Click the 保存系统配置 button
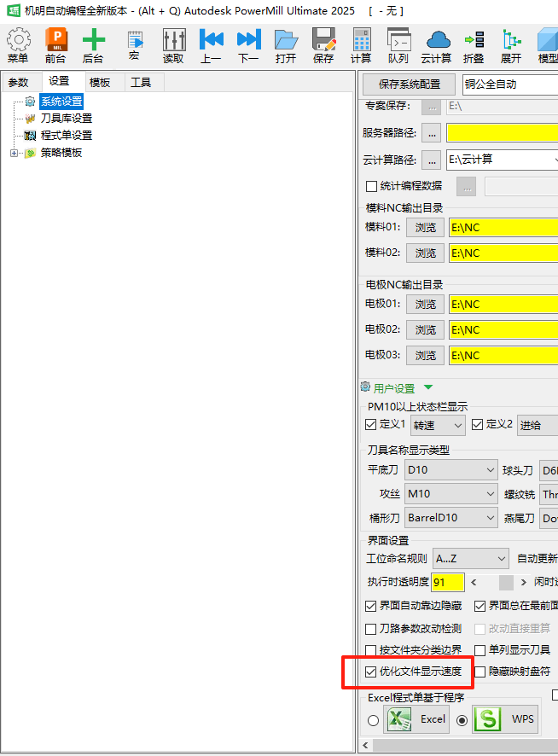558x756 pixels. pos(410,84)
